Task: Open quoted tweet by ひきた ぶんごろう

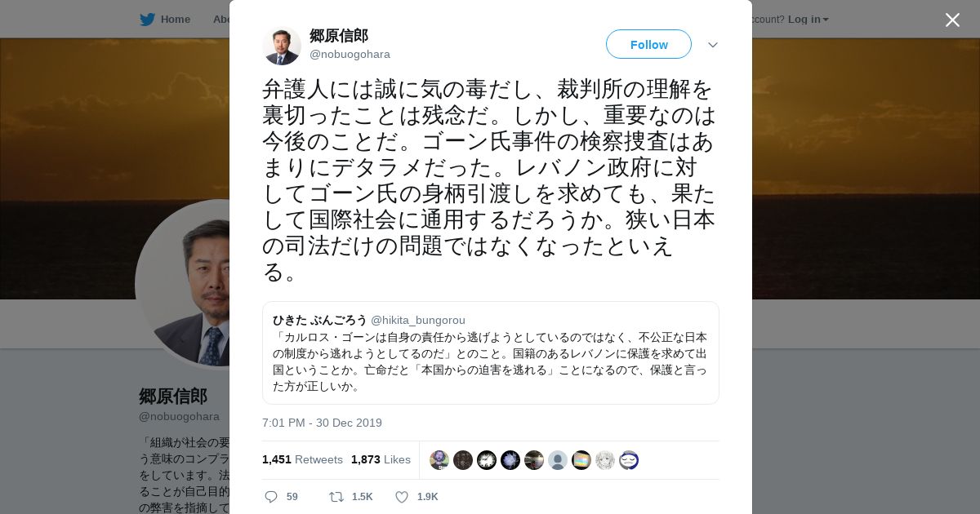Action: click(490, 352)
